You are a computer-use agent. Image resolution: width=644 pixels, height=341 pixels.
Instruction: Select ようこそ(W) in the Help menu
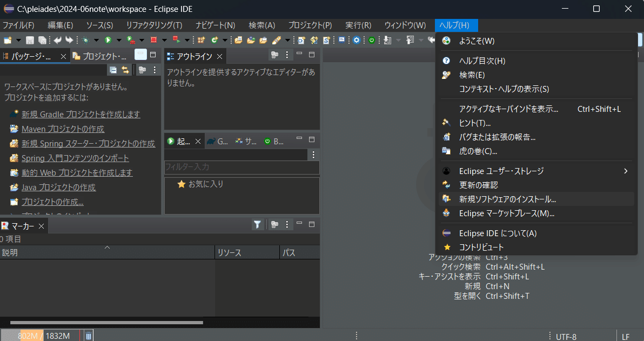(536, 41)
